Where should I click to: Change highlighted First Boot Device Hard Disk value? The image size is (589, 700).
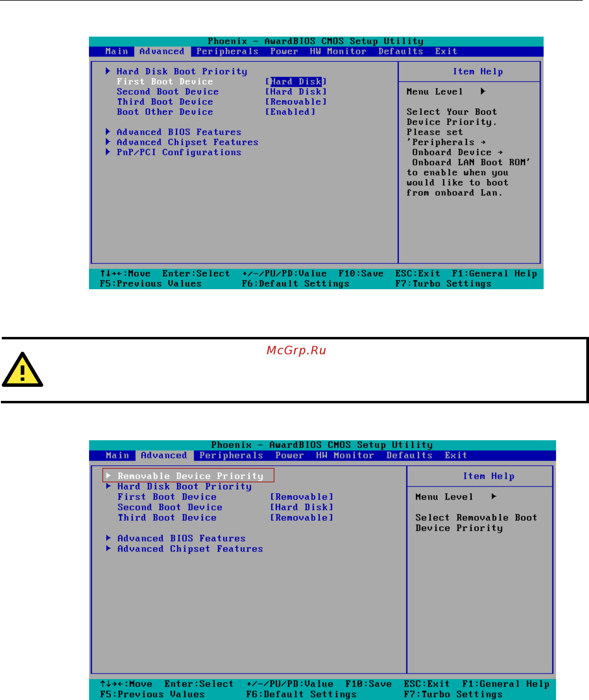[296, 82]
